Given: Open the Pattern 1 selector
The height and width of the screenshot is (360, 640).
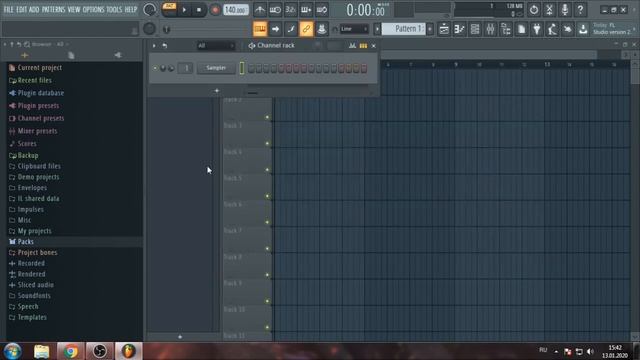Looking at the screenshot, I should coord(404,29).
